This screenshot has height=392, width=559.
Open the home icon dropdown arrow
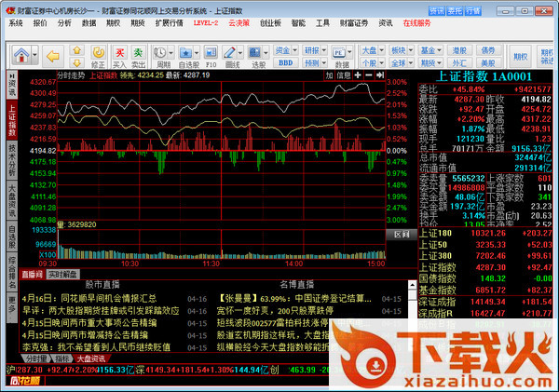pos(34,55)
